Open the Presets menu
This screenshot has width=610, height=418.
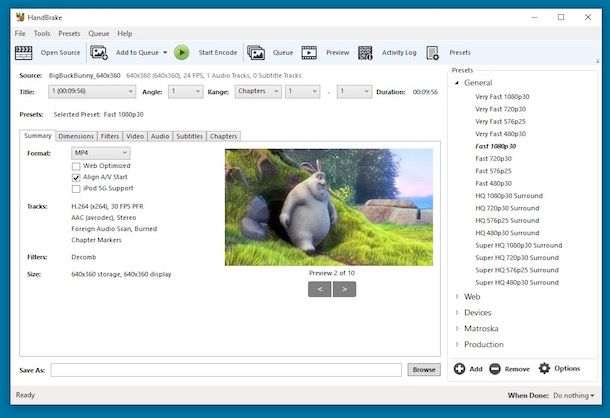tap(69, 33)
